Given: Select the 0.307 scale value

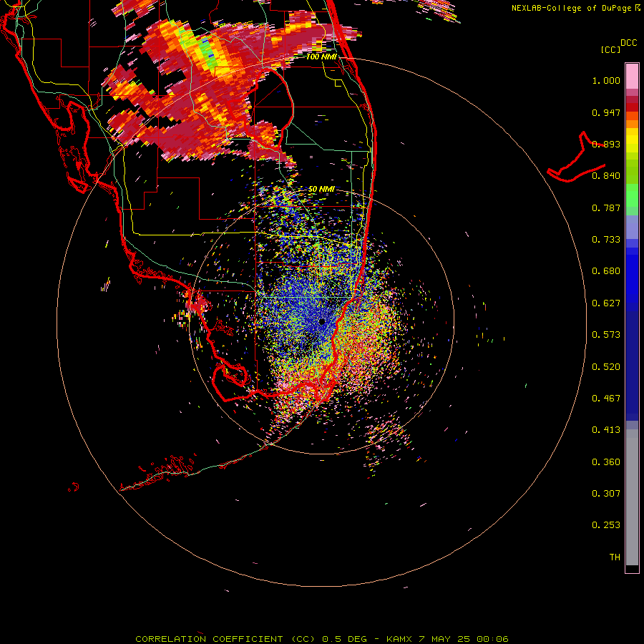Looking at the screenshot, I should pyautogui.click(x=606, y=494).
